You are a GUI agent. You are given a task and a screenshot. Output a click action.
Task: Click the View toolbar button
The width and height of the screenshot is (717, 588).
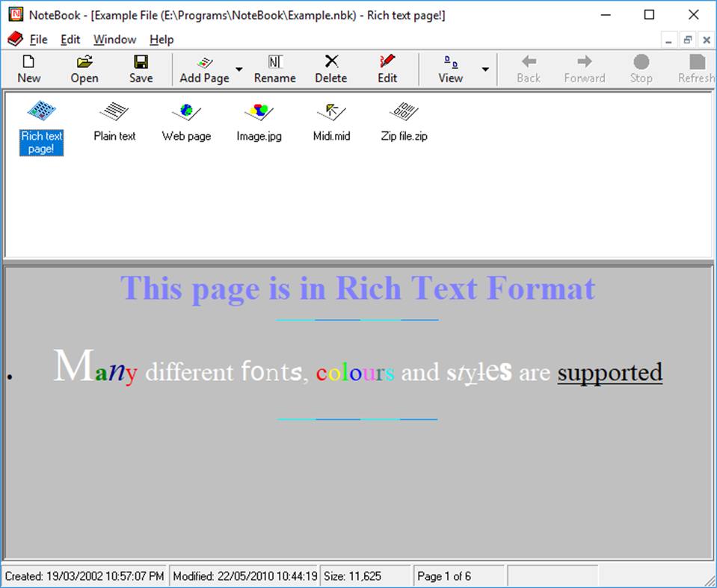(450, 69)
